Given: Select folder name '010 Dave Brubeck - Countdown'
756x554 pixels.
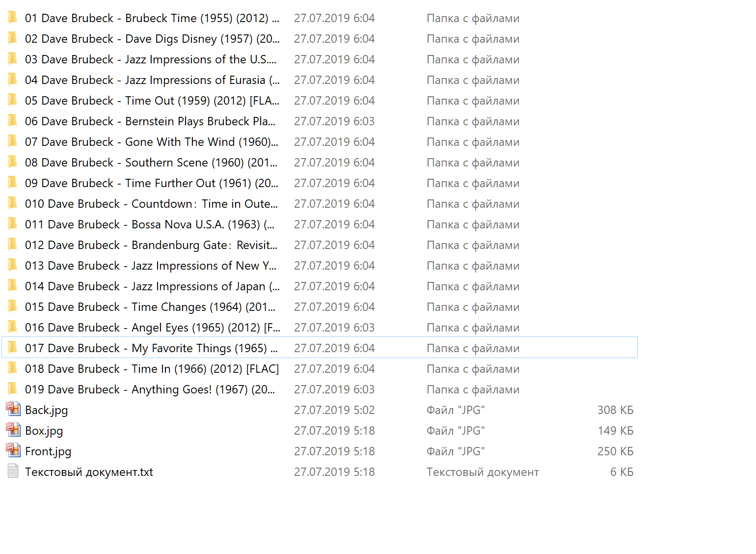Looking at the screenshot, I should [x=152, y=204].
